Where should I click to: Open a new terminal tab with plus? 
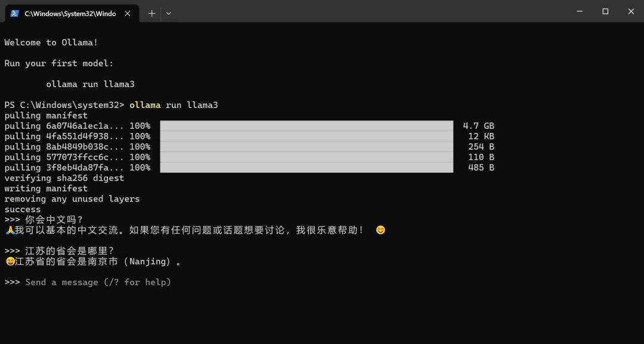[x=151, y=14]
